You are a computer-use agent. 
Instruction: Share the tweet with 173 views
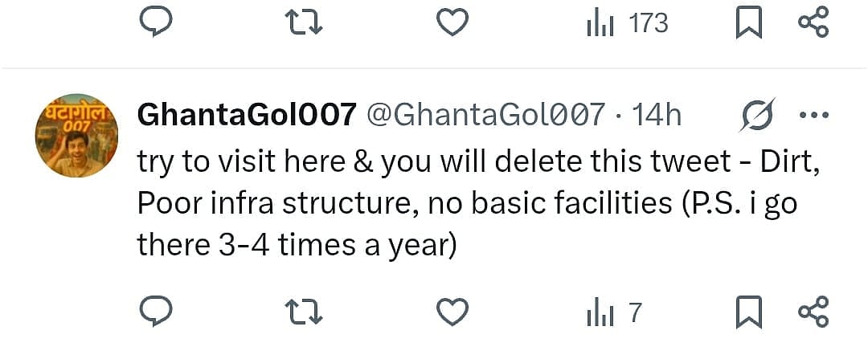click(813, 23)
